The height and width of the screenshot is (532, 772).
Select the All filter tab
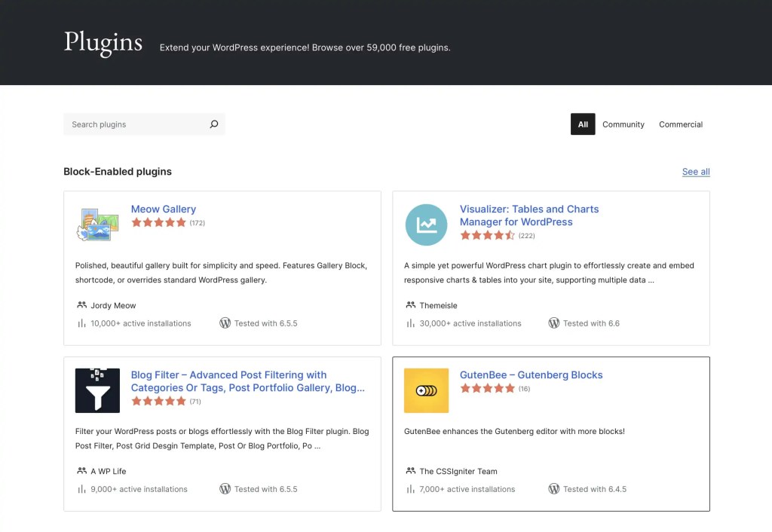coord(583,124)
